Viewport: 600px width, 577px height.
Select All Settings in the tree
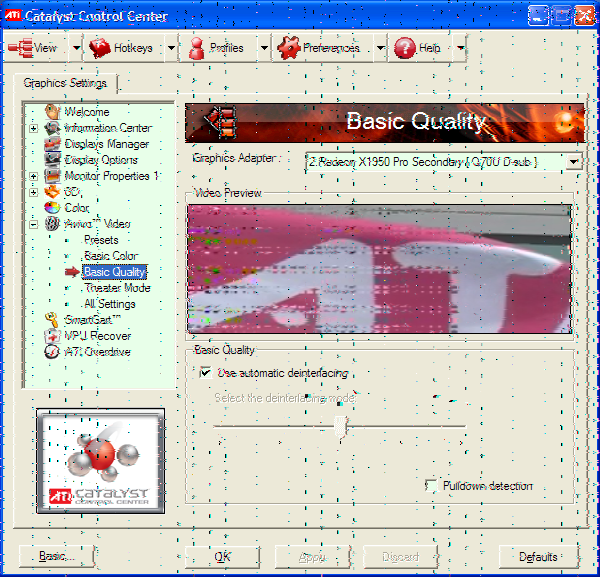click(110, 304)
